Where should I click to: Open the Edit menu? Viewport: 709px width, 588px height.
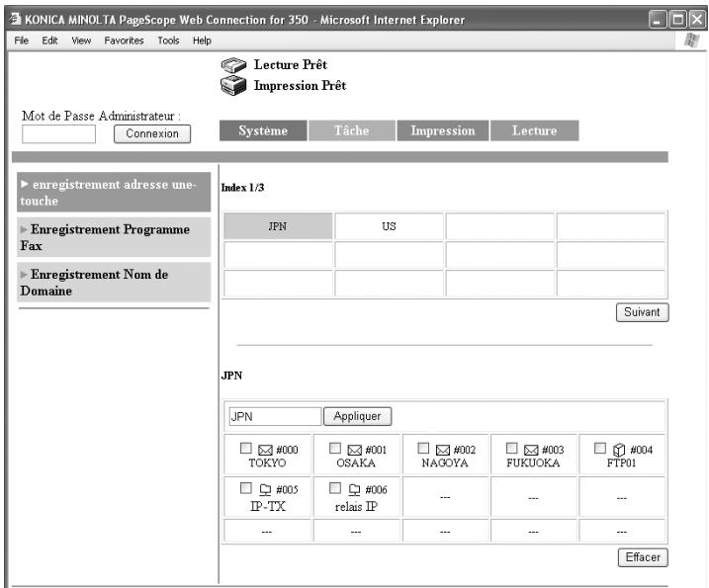coord(49,41)
